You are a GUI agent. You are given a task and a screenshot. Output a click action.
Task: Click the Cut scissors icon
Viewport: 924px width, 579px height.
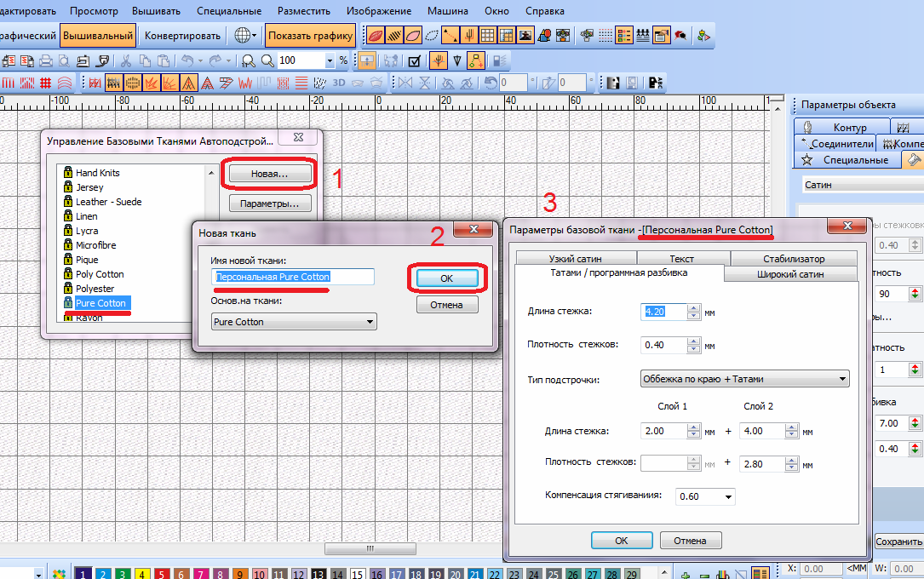pyautogui.click(x=126, y=60)
